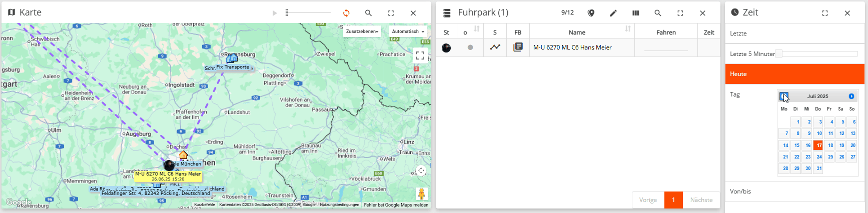This screenshot has width=868, height=213.
Task: Open Nutzungsbedingungen map link
Action: (340, 205)
